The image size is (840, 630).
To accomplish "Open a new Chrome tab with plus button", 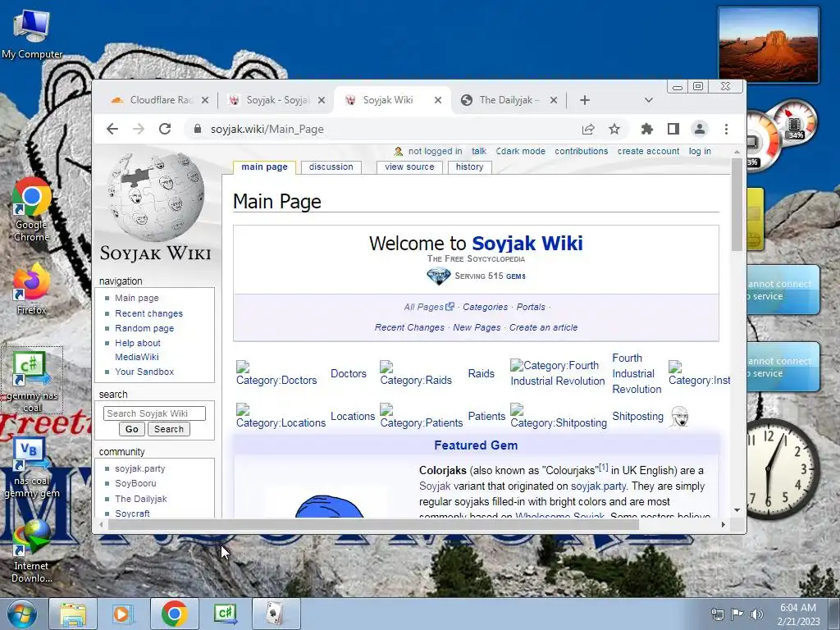I will coord(584,100).
